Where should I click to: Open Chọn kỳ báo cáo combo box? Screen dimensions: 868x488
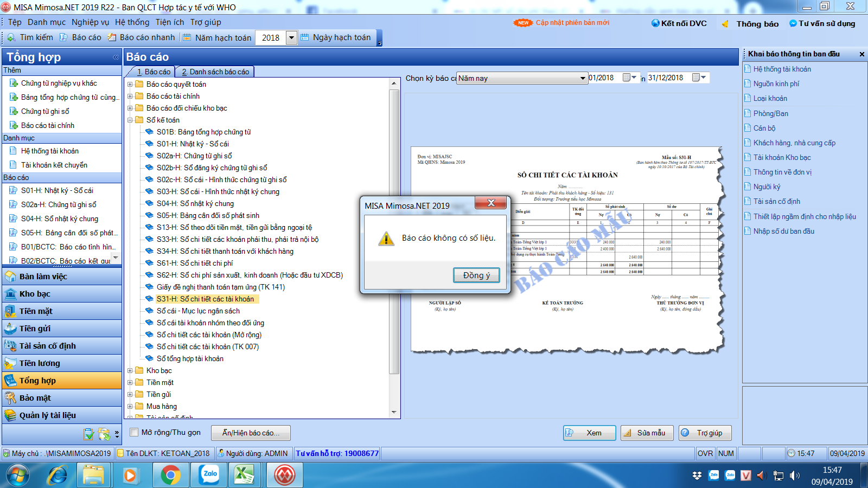coord(522,78)
